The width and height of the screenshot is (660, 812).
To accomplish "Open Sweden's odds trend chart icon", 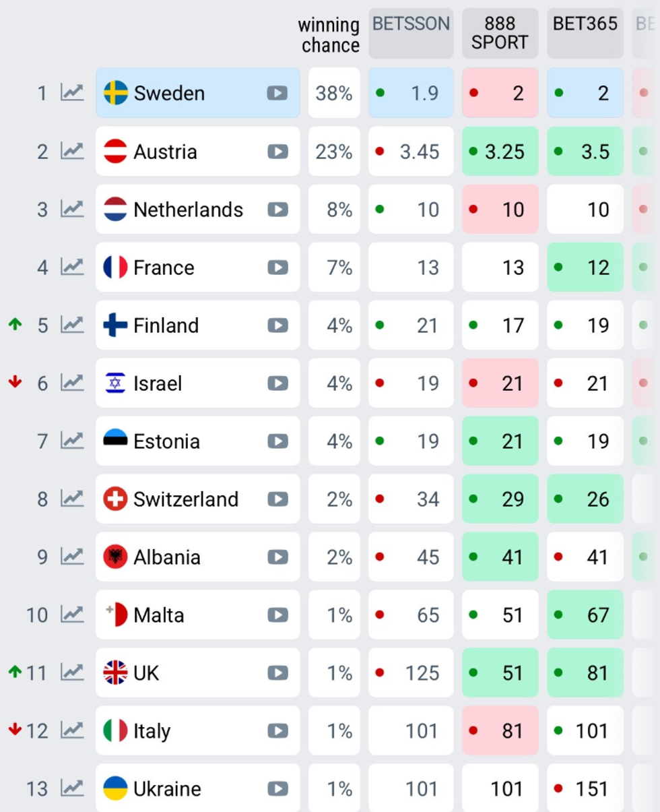I will pos(72,92).
